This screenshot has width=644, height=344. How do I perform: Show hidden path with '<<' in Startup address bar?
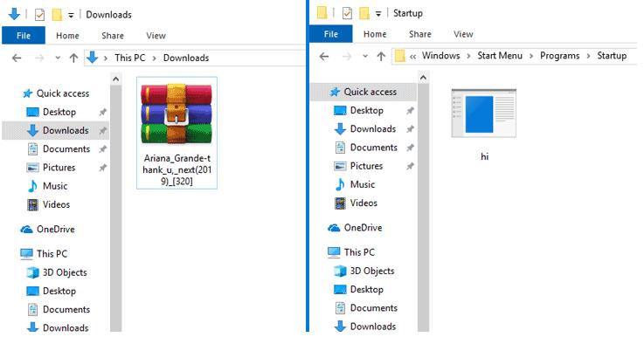click(412, 56)
